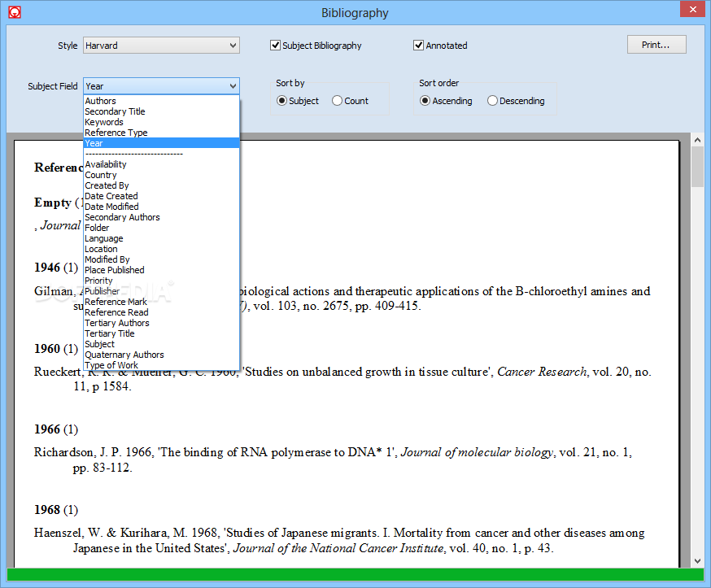Screen dimensions: 711x588
Task: Choose Modified By from the list
Action: pyautogui.click(x=161, y=259)
